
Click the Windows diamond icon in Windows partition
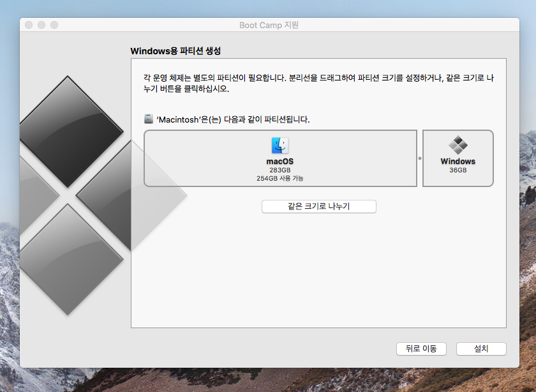point(458,145)
